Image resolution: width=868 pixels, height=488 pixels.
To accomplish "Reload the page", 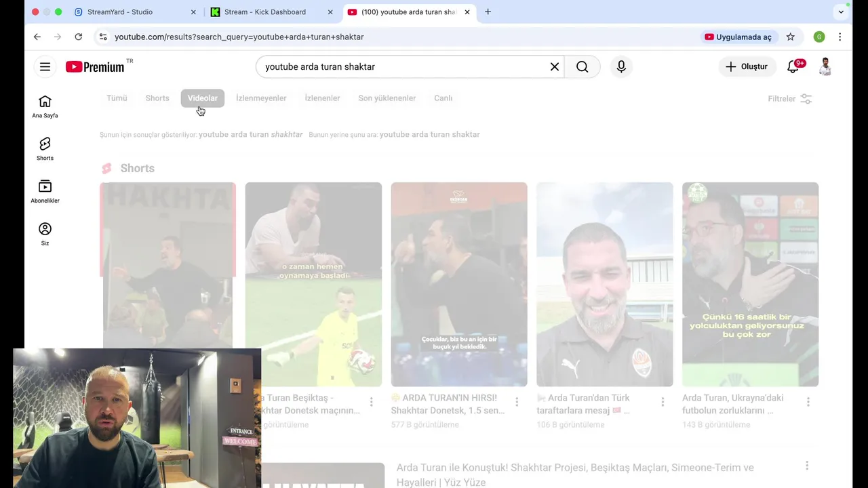I will (x=78, y=37).
